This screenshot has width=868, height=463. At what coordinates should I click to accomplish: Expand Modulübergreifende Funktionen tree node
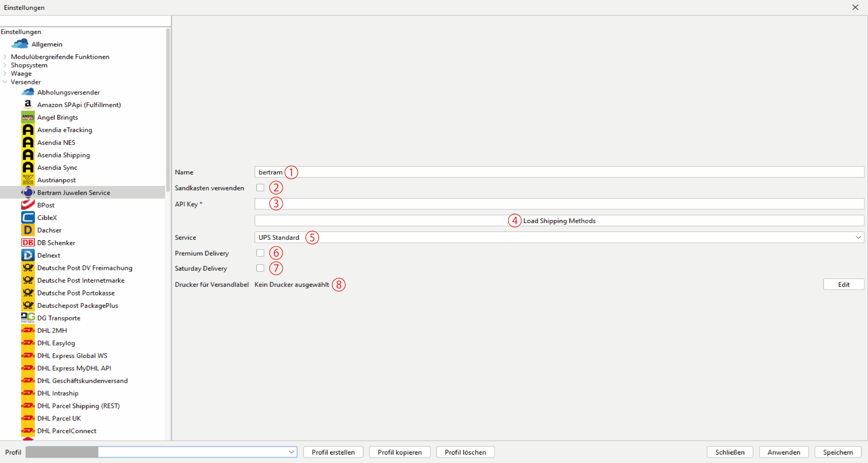(x=5, y=57)
